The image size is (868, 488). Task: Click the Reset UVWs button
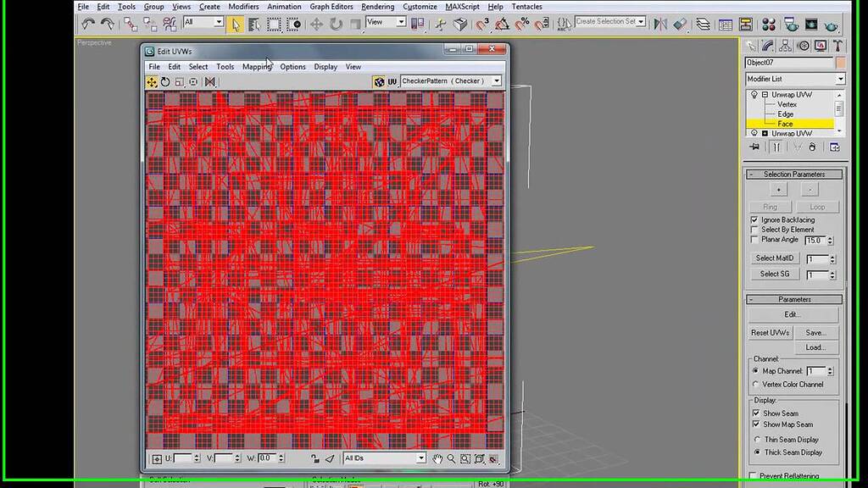click(770, 332)
